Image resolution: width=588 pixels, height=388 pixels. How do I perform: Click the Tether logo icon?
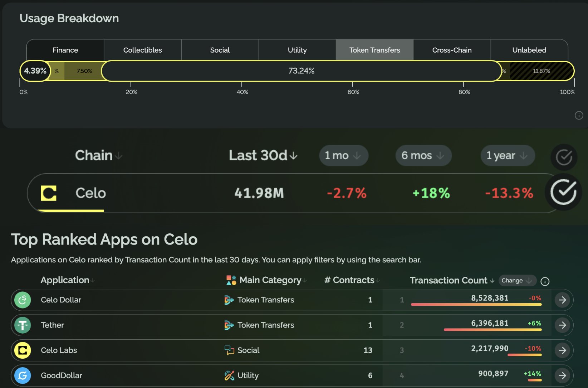pos(23,325)
